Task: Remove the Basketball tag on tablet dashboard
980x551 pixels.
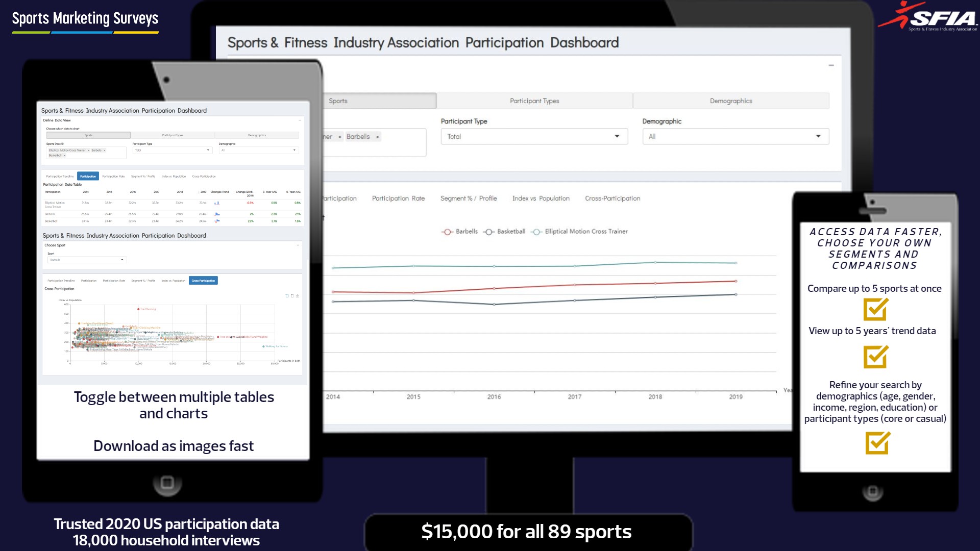Action: (x=64, y=156)
